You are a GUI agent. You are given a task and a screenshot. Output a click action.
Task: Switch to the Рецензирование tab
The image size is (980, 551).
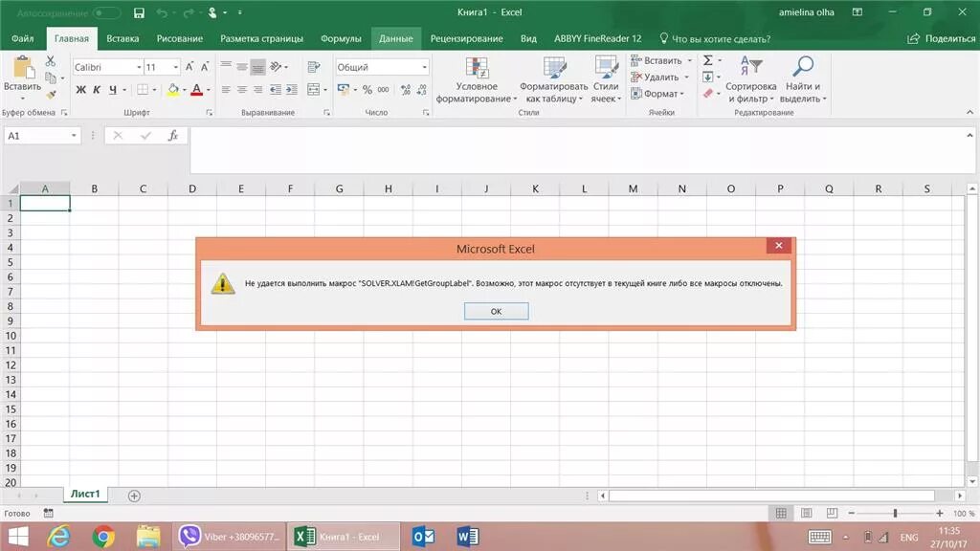pyautogui.click(x=466, y=38)
